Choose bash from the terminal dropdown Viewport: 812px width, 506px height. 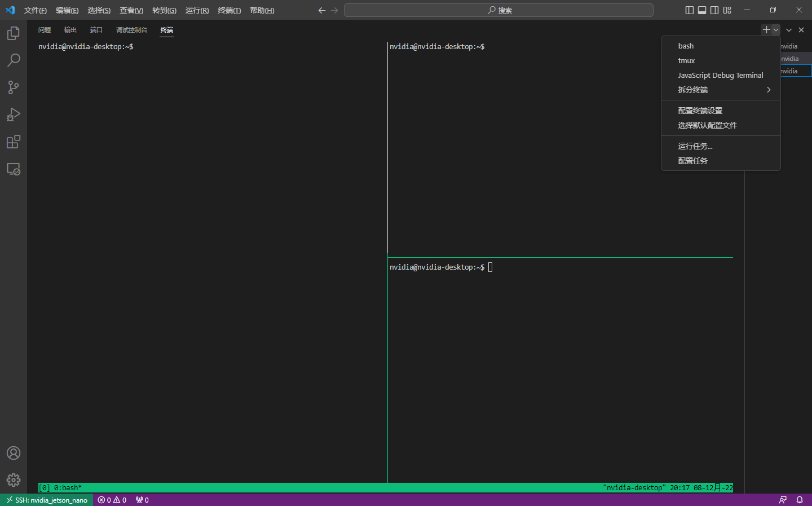coord(721,46)
